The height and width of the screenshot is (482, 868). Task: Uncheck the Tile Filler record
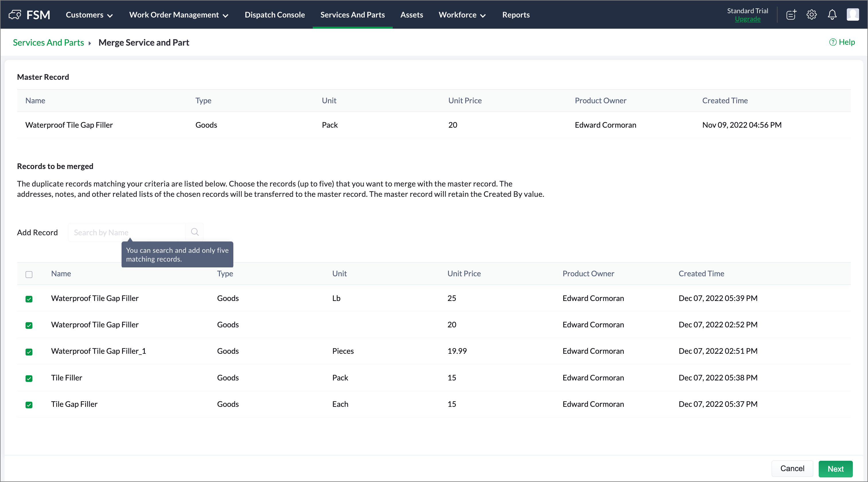tap(29, 378)
